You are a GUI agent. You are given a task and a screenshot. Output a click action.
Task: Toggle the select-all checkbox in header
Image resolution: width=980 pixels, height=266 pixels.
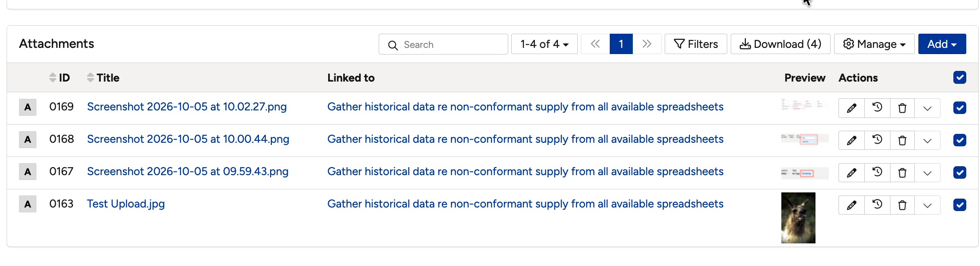pos(960,78)
